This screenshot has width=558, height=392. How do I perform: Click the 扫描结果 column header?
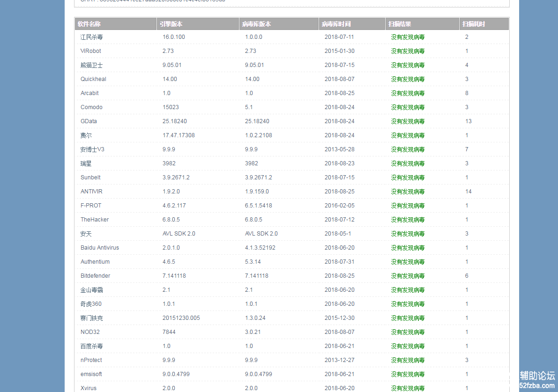422,24
